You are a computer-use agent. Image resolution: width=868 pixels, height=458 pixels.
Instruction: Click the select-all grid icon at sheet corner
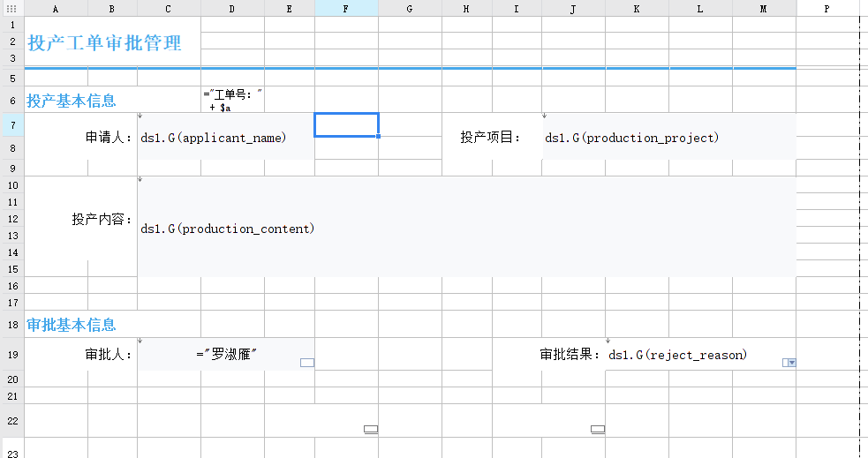11,8
